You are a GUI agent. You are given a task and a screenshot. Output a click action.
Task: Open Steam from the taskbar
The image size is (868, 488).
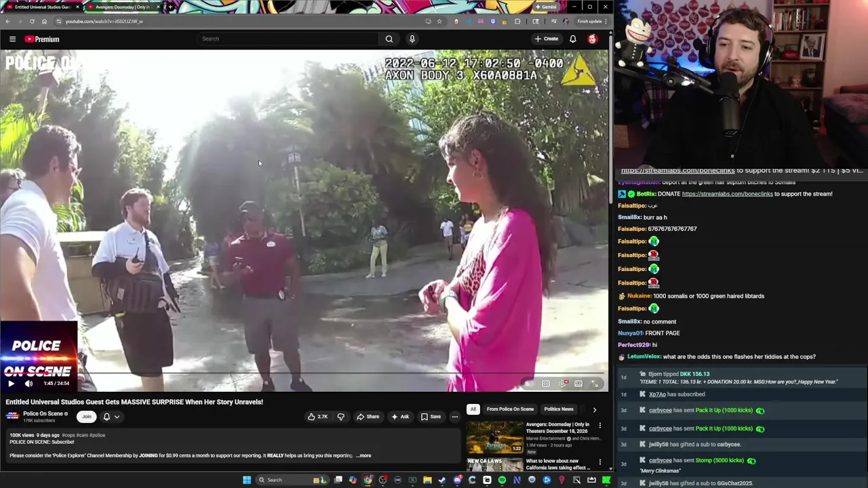(442, 480)
